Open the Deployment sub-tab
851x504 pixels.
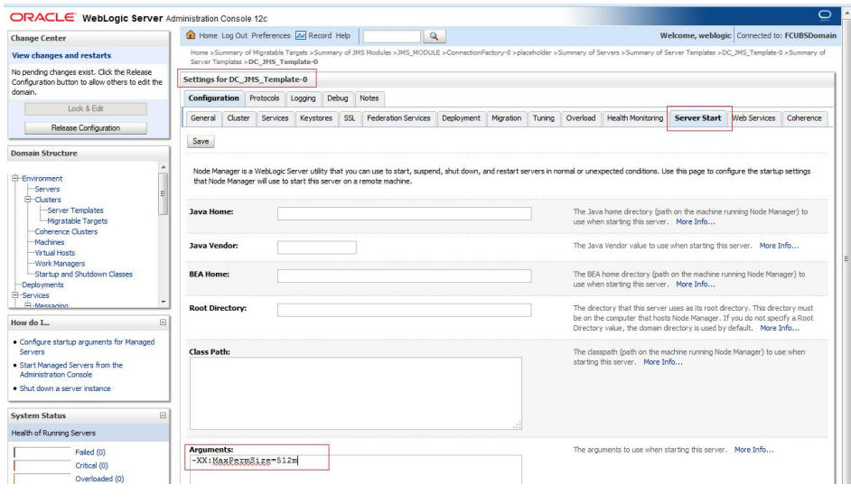(461, 118)
